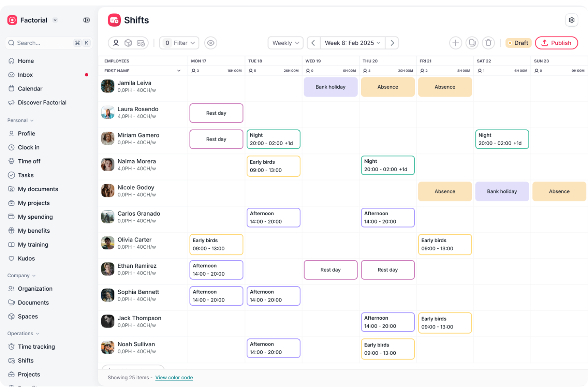This screenshot has width=588, height=392.
Task: Click the Search input field
Action: pos(49,43)
